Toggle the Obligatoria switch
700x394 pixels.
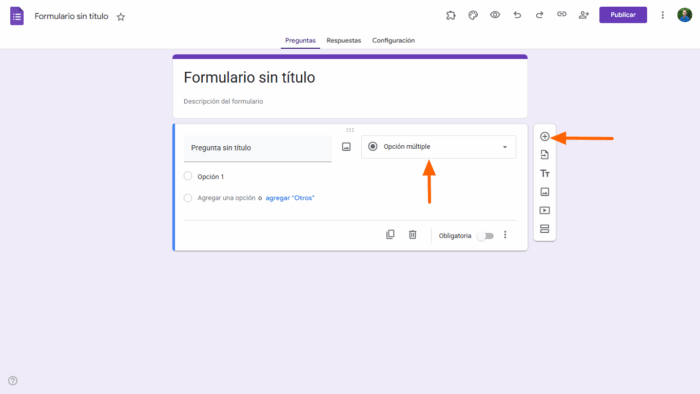(485, 236)
